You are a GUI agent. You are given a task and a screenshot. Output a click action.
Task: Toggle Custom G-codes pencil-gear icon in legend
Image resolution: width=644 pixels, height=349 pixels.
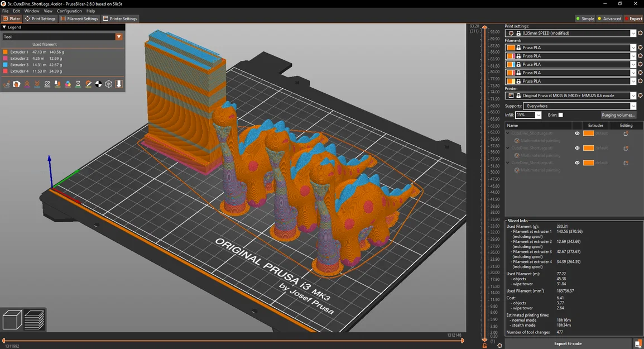[x=88, y=84]
